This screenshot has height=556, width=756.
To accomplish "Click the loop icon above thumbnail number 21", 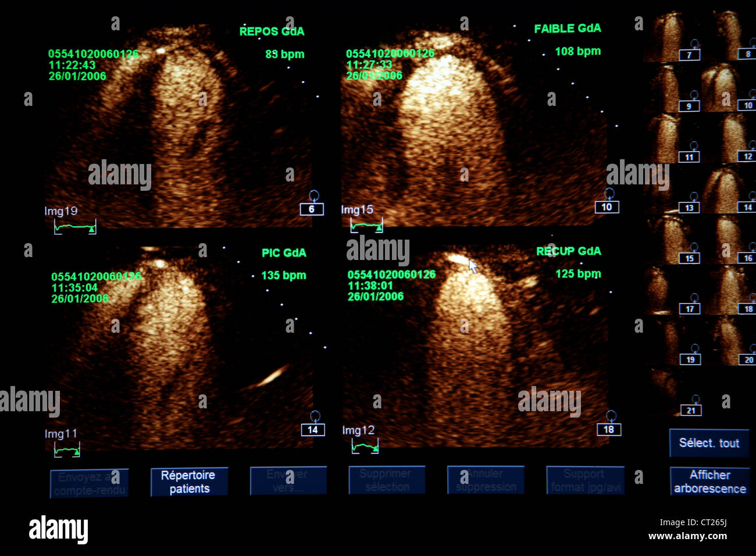I will pyautogui.click(x=695, y=400).
